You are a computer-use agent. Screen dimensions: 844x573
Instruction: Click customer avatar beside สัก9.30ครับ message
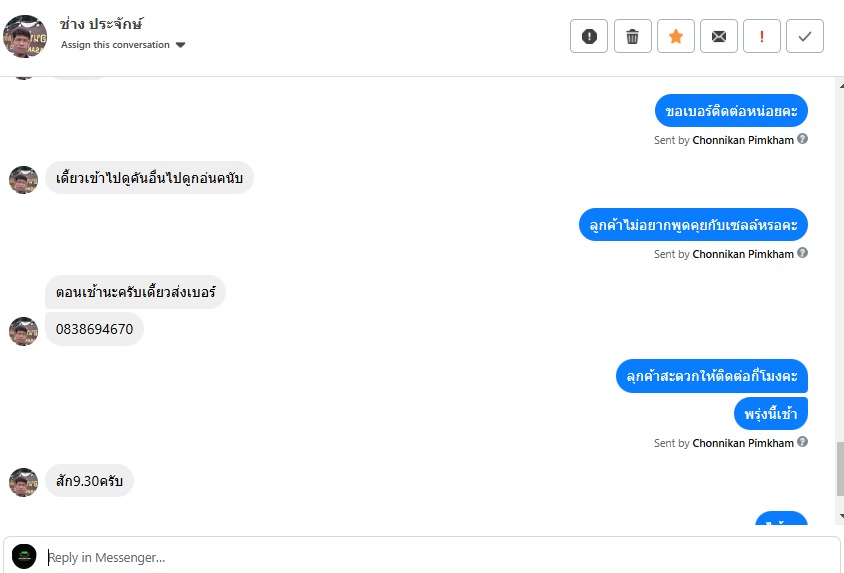pos(24,482)
